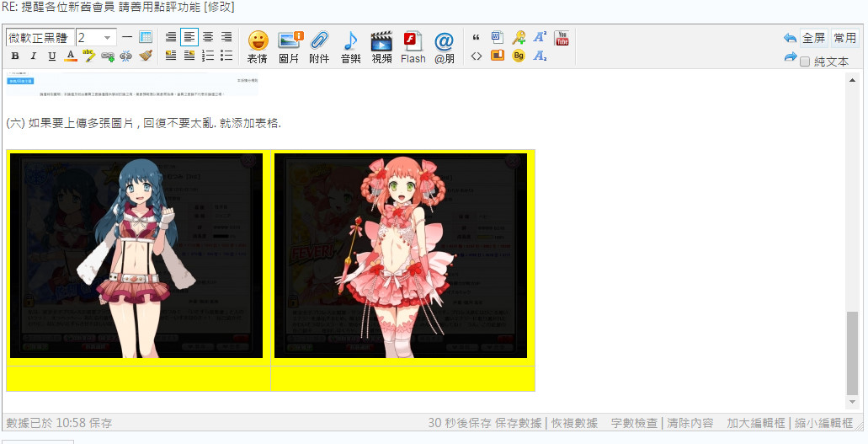Image resolution: width=868 pixels, height=444 pixels.
Task: Select the blue-haired girl image
Action: [x=136, y=255]
